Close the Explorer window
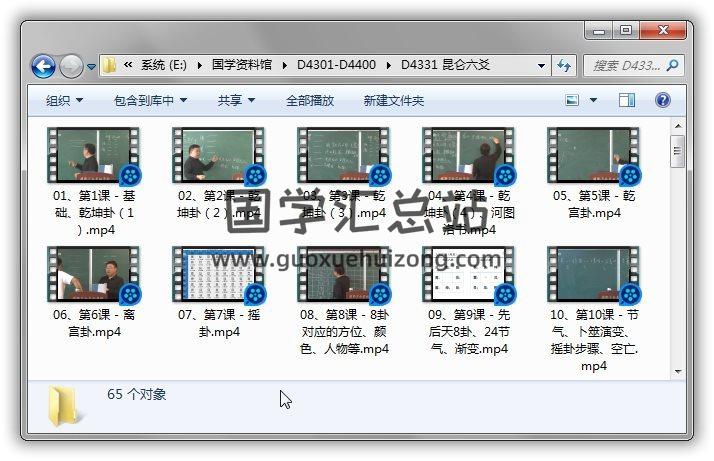Viewport: 714px width, 461px height. (x=663, y=31)
